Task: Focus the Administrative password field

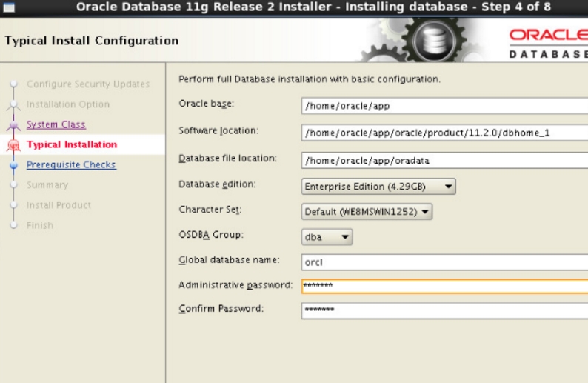Action: coord(444,286)
